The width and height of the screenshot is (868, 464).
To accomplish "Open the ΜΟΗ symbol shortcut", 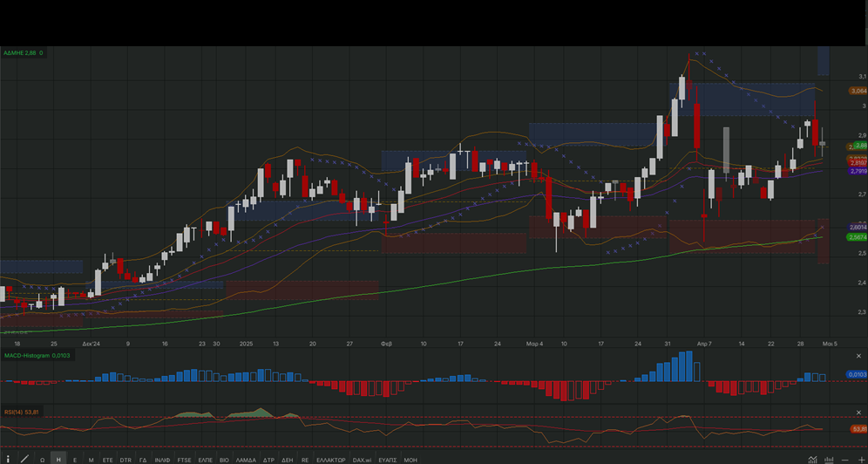I will point(410,461).
